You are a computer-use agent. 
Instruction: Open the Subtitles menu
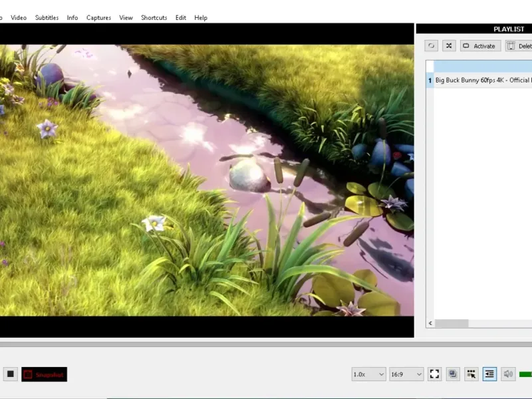tap(47, 17)
